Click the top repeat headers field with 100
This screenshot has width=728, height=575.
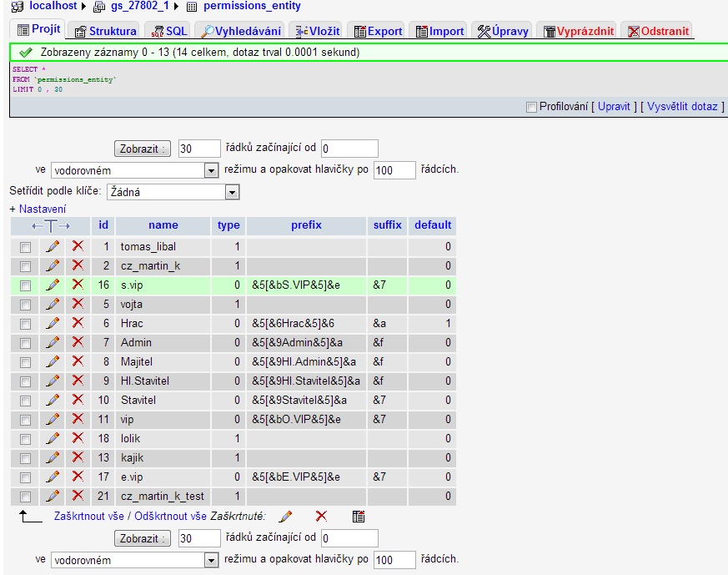pyautogui.click(x=394, y=170)
